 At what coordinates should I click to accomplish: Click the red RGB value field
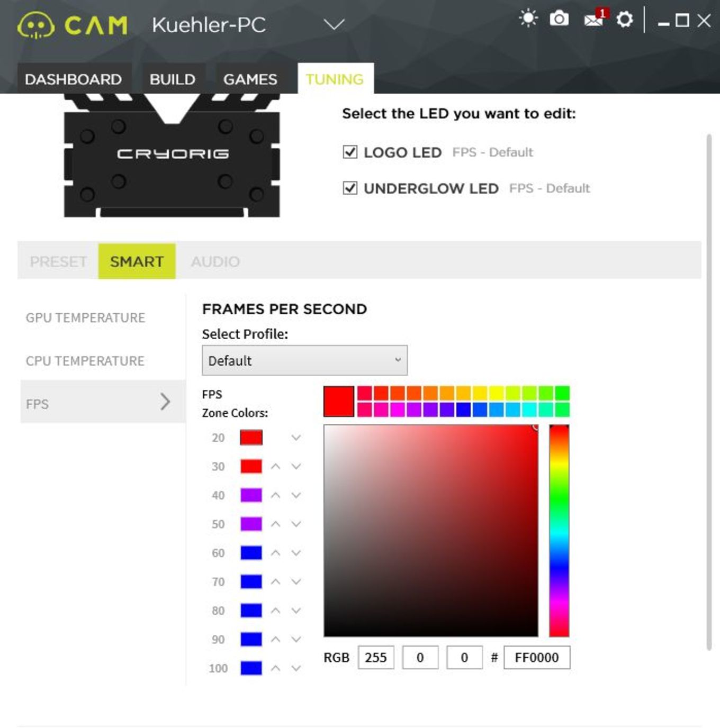(376, 657)
